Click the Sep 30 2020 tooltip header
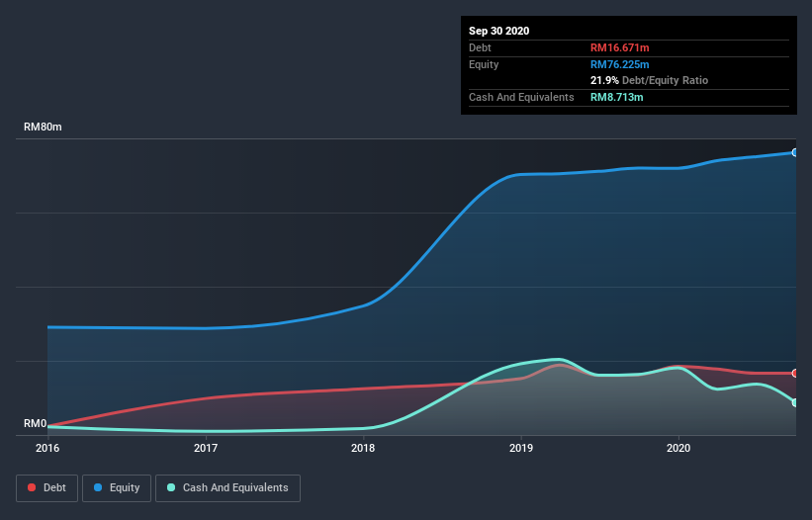This screenshot has height=520, width=812. [498, 31]
